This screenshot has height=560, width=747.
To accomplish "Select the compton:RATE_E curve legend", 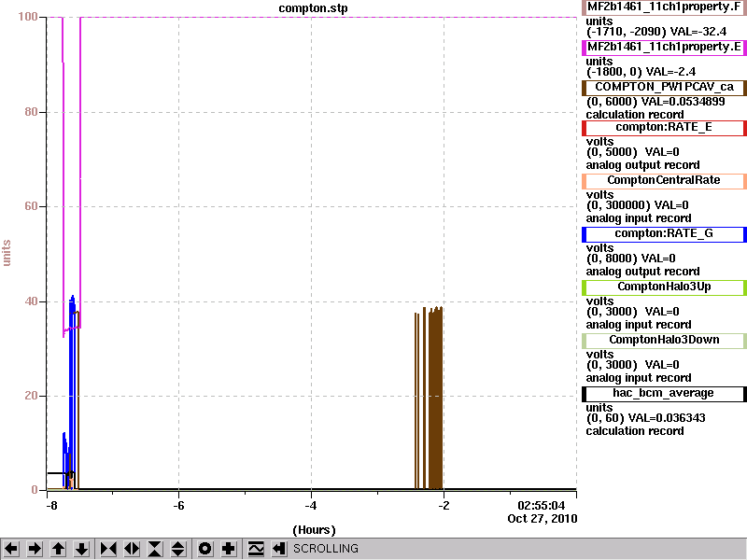I will coord(664,128).
